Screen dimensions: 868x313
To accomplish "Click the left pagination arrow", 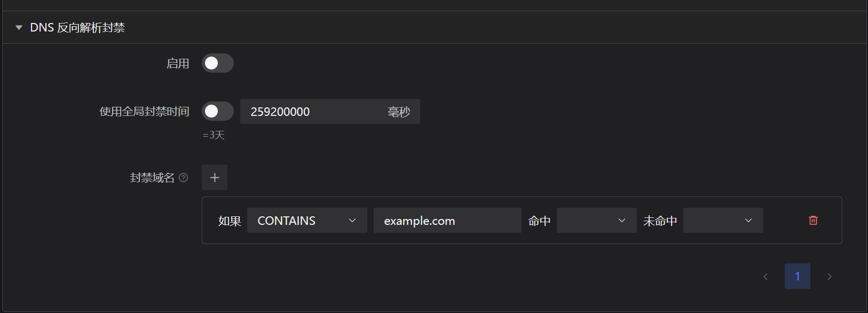I will pos(765,276).
